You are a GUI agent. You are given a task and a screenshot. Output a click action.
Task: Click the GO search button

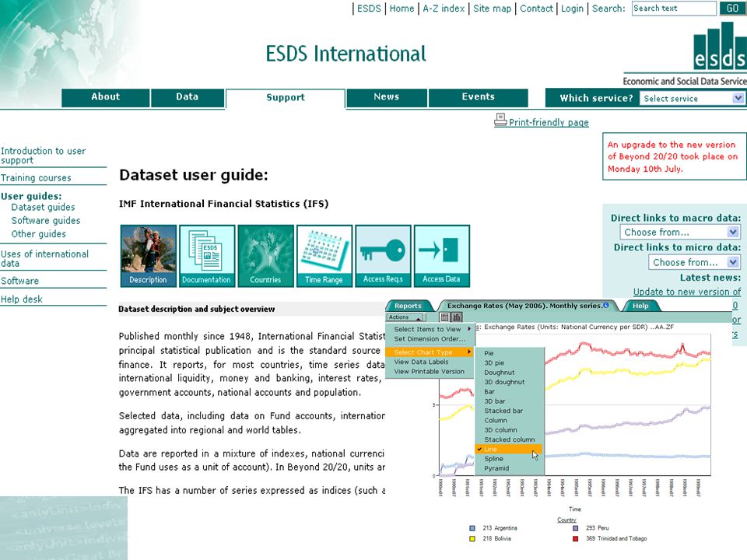pyautogui.click(x=733, y=8)
